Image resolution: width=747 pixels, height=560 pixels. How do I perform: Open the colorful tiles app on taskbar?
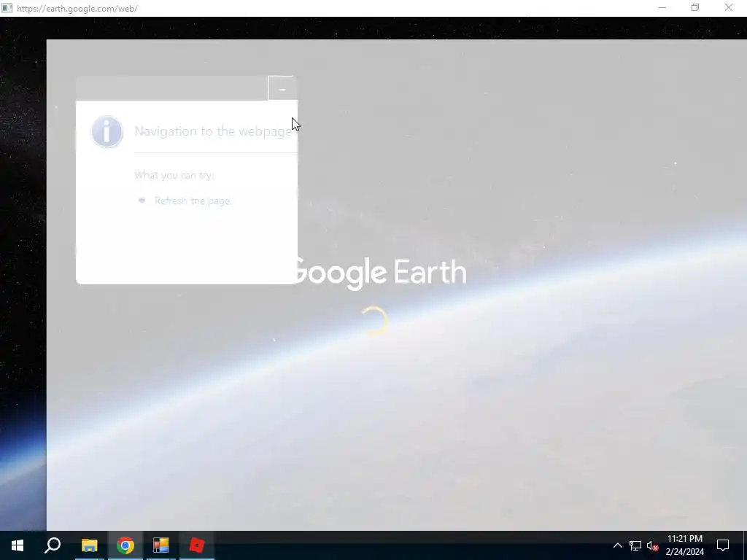point(161,545)
